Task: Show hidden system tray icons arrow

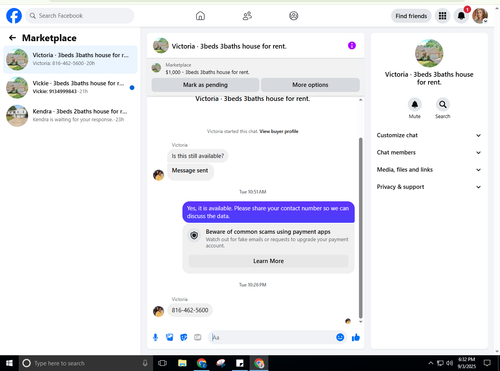Action: tap(431, 363)
